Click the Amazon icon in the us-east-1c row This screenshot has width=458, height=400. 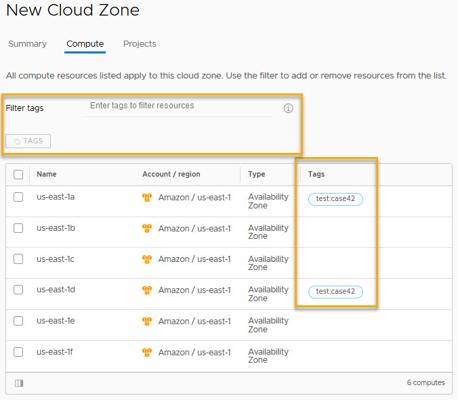[x=147, y=259]
